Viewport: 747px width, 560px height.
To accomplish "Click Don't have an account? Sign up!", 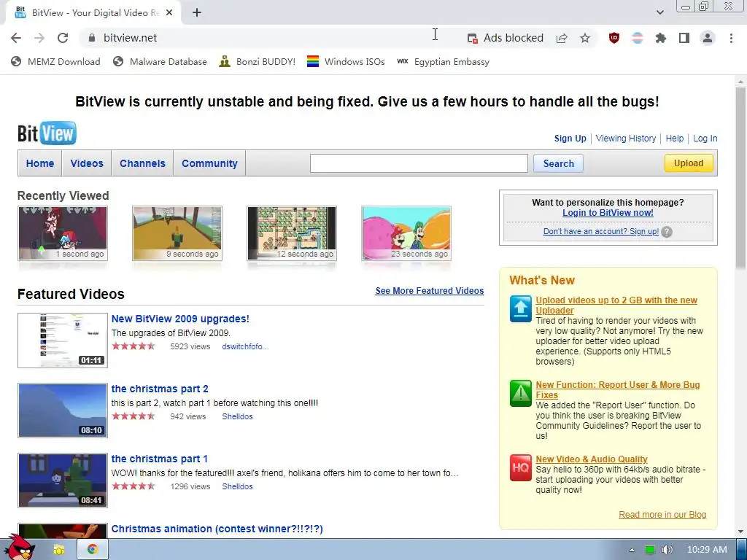I will pos(601,231).
